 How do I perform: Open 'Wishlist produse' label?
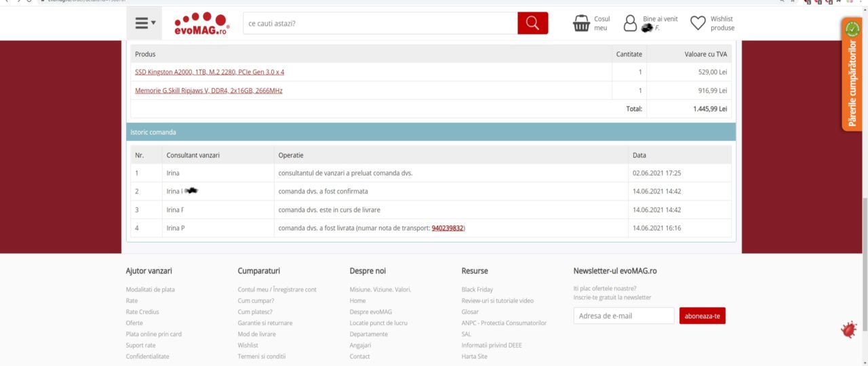[x=722, y=24]
